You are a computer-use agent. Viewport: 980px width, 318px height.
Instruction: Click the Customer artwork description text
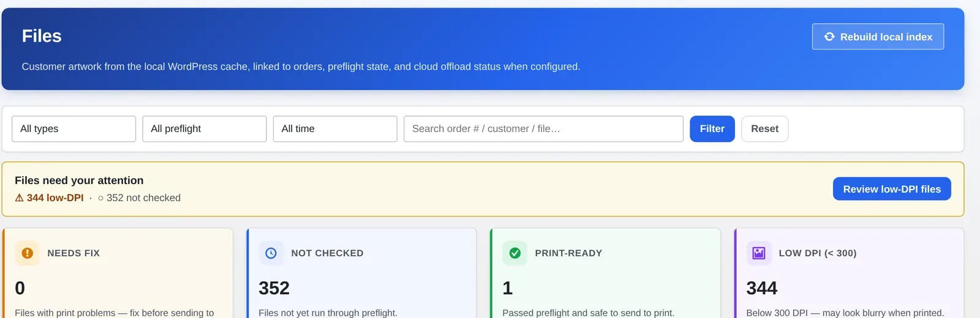(301, 67)
